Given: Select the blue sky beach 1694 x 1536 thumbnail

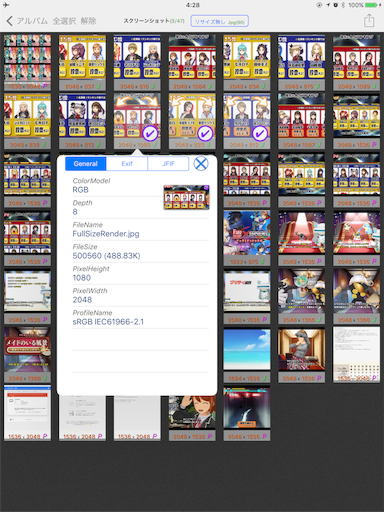Looking at the screenshot, I should [247, 355].
